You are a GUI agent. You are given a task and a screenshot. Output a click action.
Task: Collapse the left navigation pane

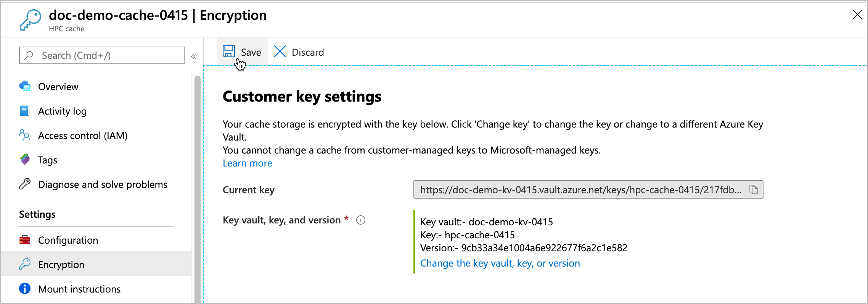click(x=194, y=56)
